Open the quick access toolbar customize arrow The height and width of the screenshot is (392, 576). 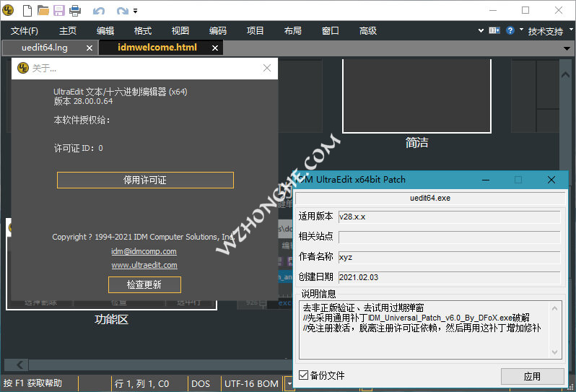pos(136,11)
